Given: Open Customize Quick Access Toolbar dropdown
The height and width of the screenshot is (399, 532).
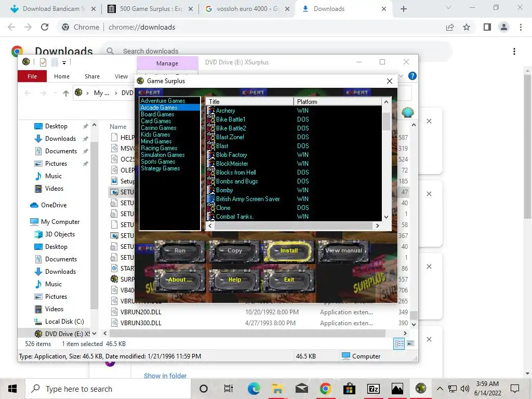Looking at the screenshot, I should (x=64, y=62).
